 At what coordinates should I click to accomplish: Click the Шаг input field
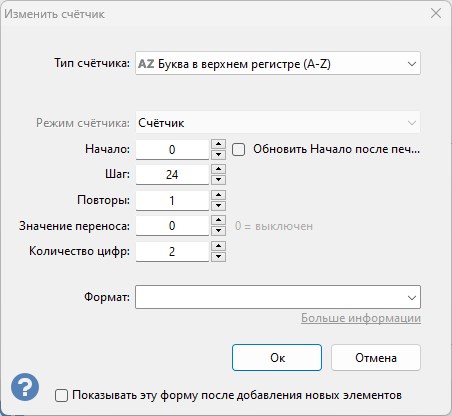172,175
